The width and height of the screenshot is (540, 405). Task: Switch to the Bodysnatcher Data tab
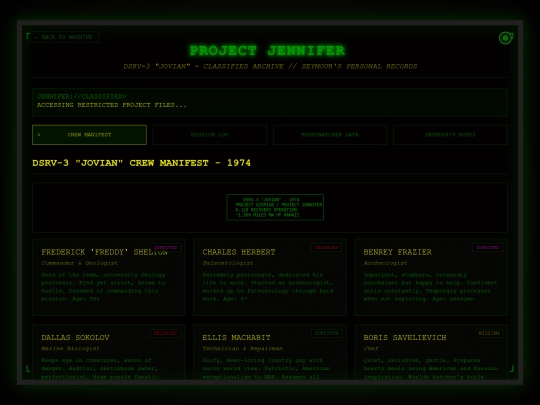click(330, 135)
